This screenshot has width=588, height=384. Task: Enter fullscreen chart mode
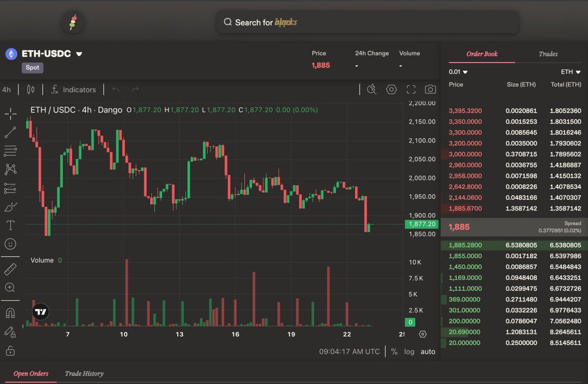tap(411, 89)
